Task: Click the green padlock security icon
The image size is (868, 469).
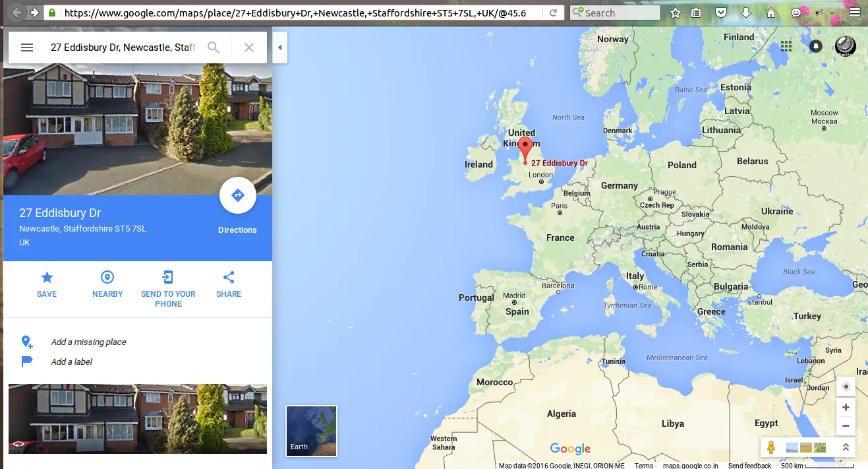Action: (x=52, y=13)
